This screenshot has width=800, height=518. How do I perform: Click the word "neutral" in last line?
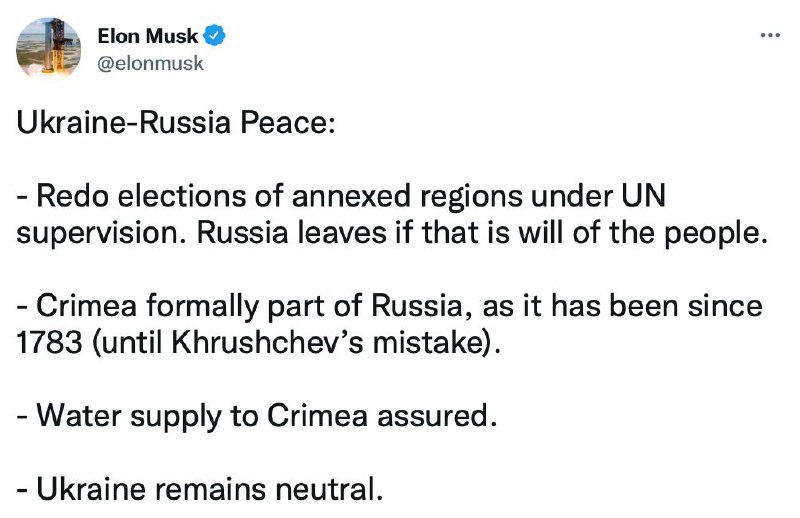pos(329,489)
